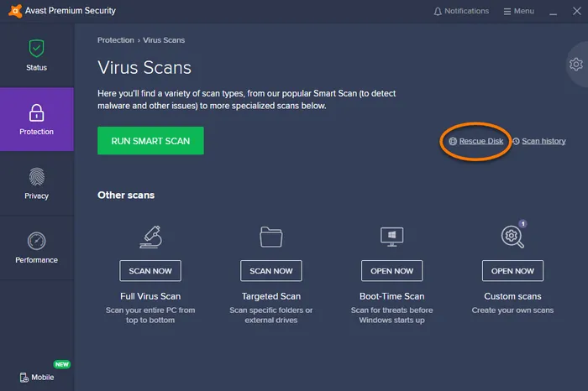Close the Avast window

pyautogui.click(x=577, y=11)
